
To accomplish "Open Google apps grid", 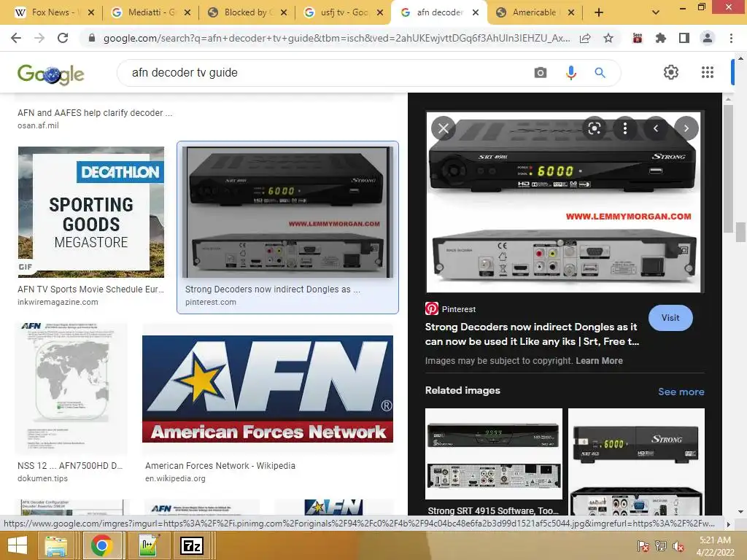I will 708,72.
